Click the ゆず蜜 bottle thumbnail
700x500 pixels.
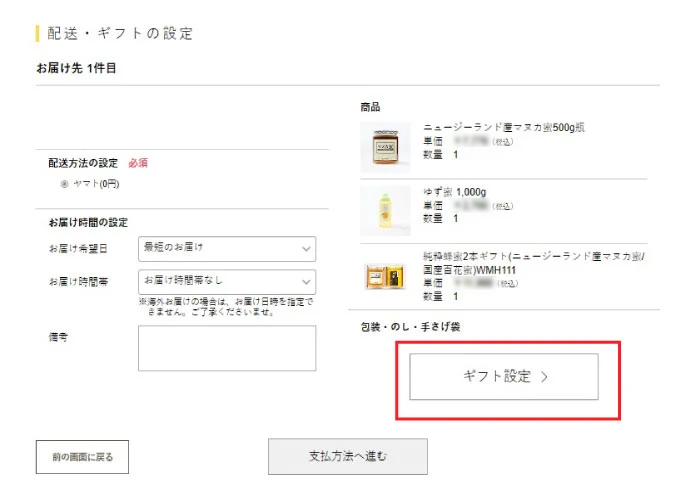pos(385,210)
